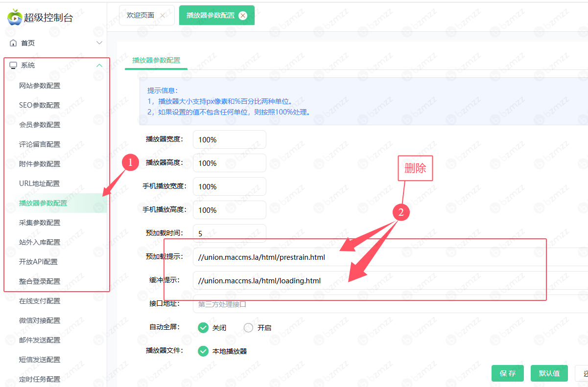The height and width of the screenshot is (387, 588).
Task: Click the 超级控制台 title text
Action: pos(48,18)
